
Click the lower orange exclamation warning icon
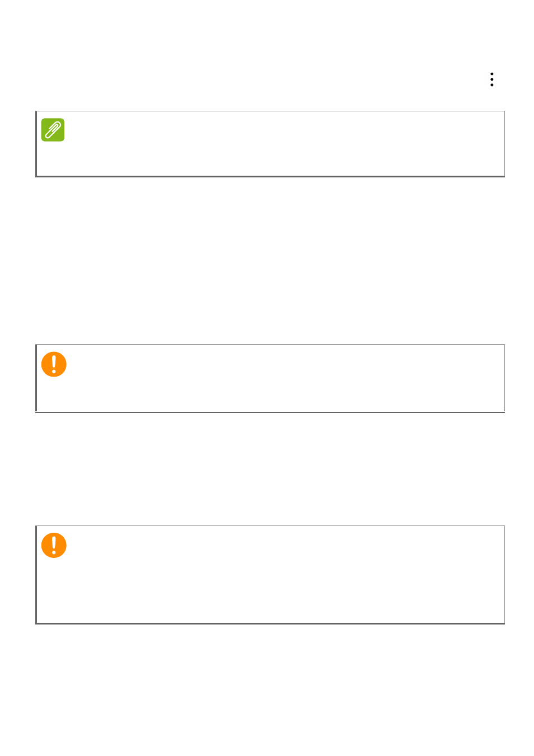point(54,546)
